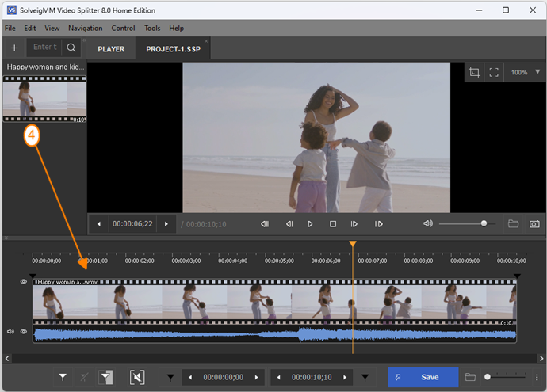
Task: Click the crop video icon
Action: tap(474, 72)
